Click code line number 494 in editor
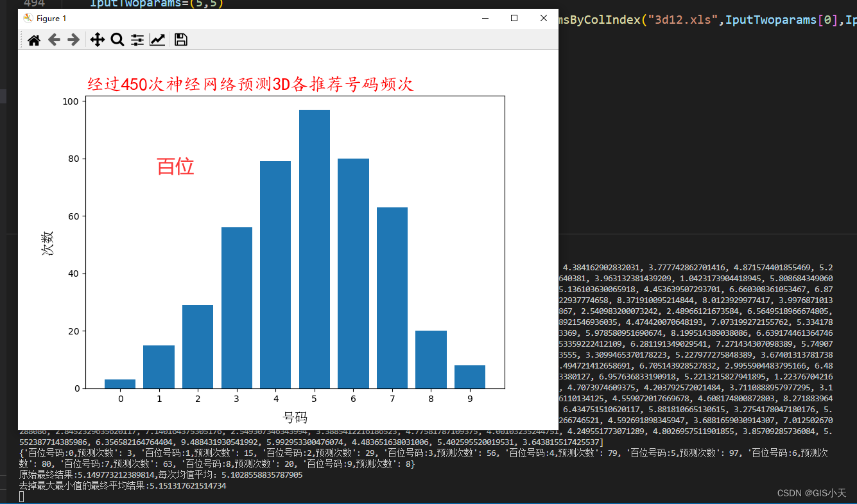 (x=33, y=4)
